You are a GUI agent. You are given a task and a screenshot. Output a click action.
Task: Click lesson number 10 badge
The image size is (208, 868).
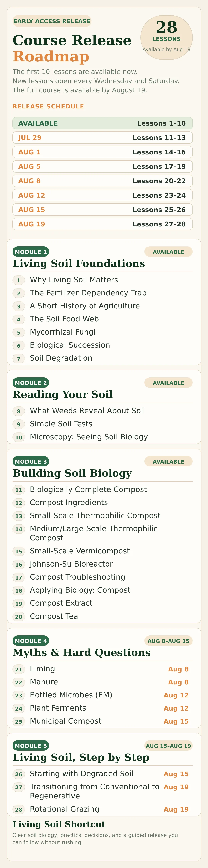coord(18,437)
